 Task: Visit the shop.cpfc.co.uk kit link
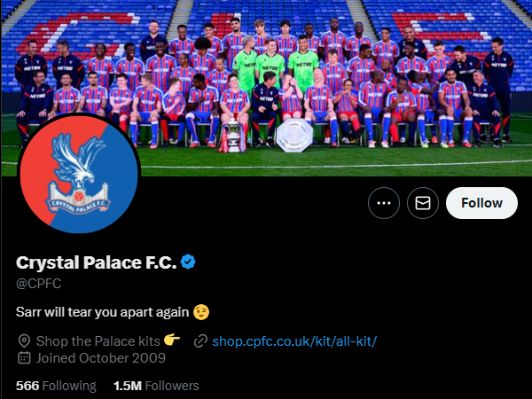point(294,340)
